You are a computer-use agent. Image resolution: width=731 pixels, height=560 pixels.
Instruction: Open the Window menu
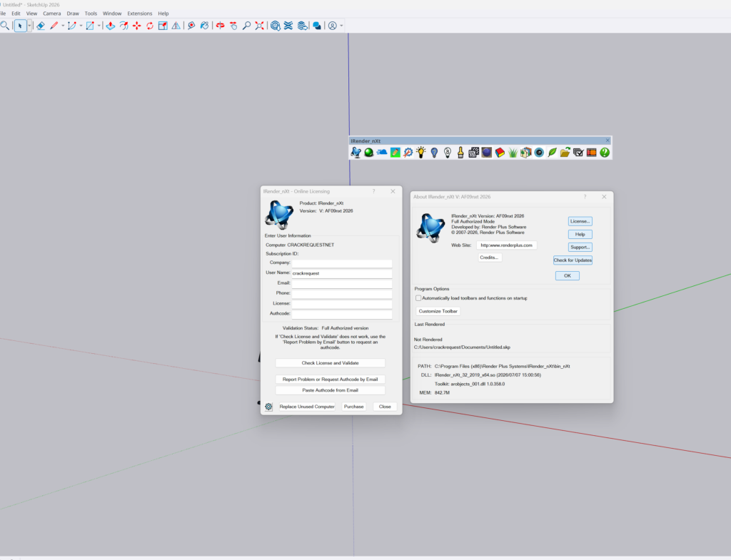[x=112, y=14]
